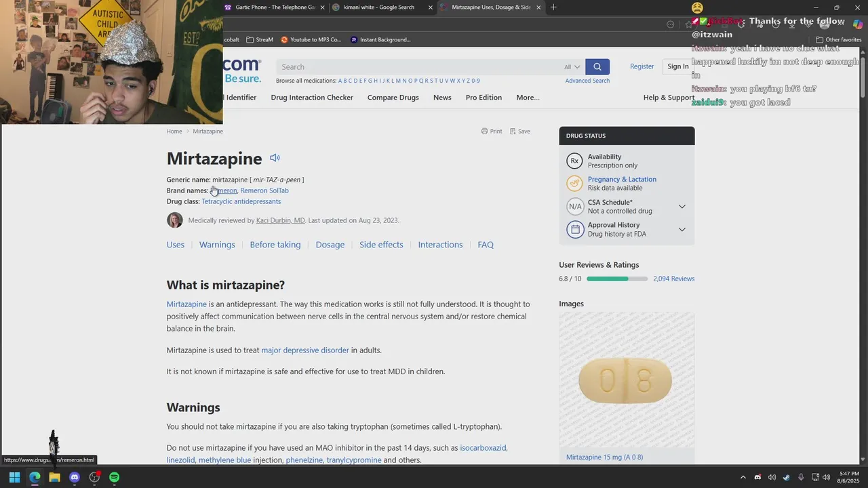Click the Register link
Image resolution: width=868 pixels, height=488 pixels.
(x=642, y=66)
